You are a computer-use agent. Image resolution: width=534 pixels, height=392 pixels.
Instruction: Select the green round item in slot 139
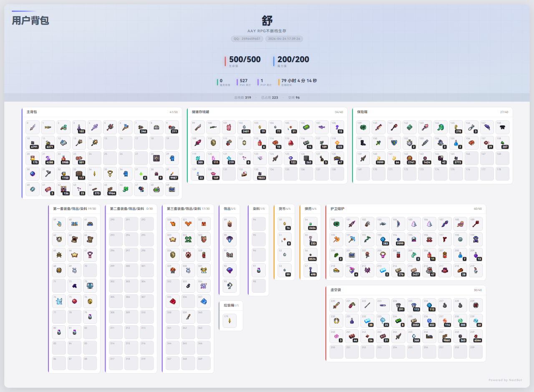point(363,127)
